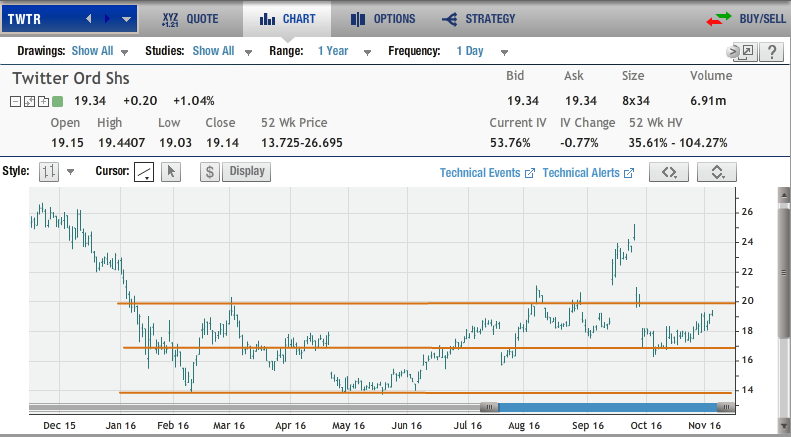Switch to the STRATEGY tab
Image resolution: width=791 pixels, height=437 pixels.
click(479, 19)
